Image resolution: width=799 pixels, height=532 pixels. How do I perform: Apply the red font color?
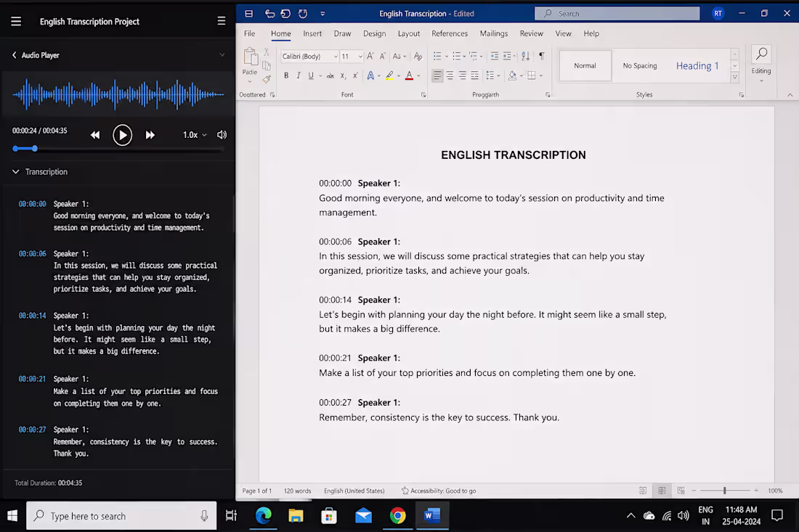tap(409, 76)
